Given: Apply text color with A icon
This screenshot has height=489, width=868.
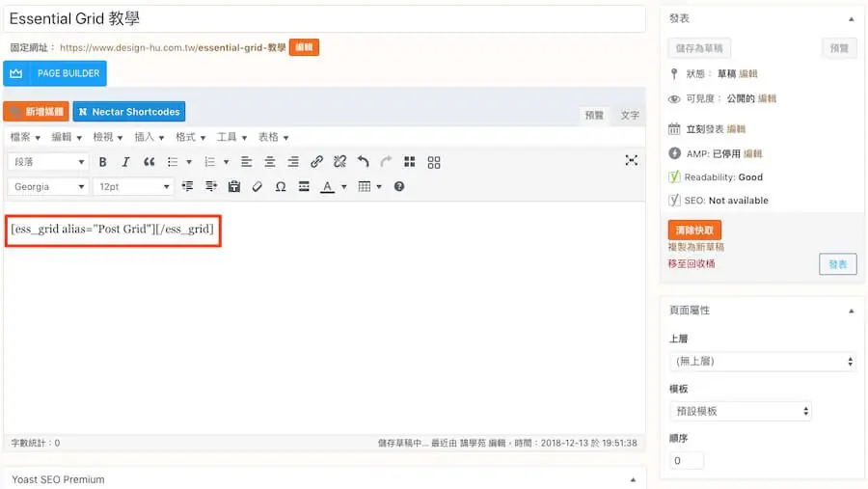Looking at the screenshot, I should tap(328, 186).
